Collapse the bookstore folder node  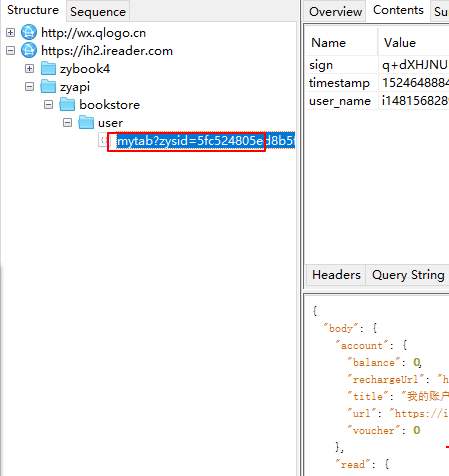pyautogui.click(x=48, y=104)
